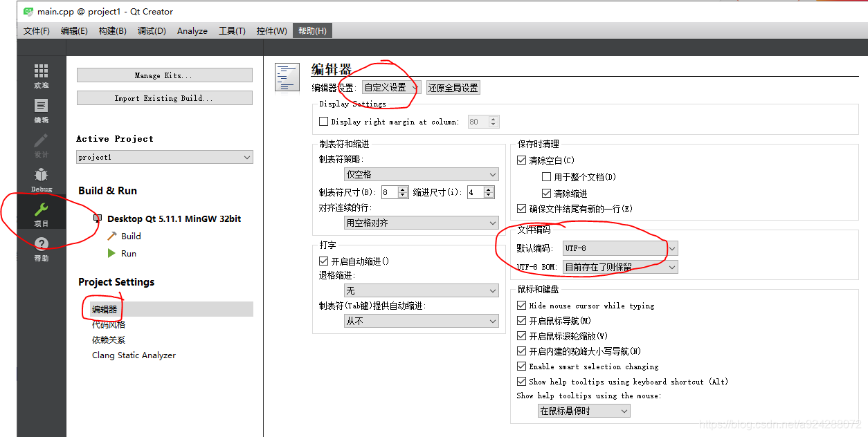
Task: Click the 还原全局设置 button
Action: tap(453, 88)
